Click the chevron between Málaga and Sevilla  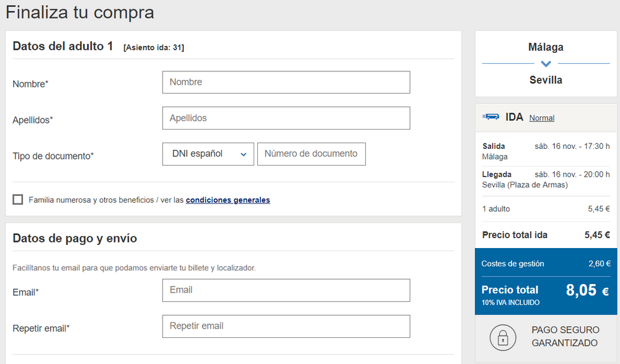546,64
